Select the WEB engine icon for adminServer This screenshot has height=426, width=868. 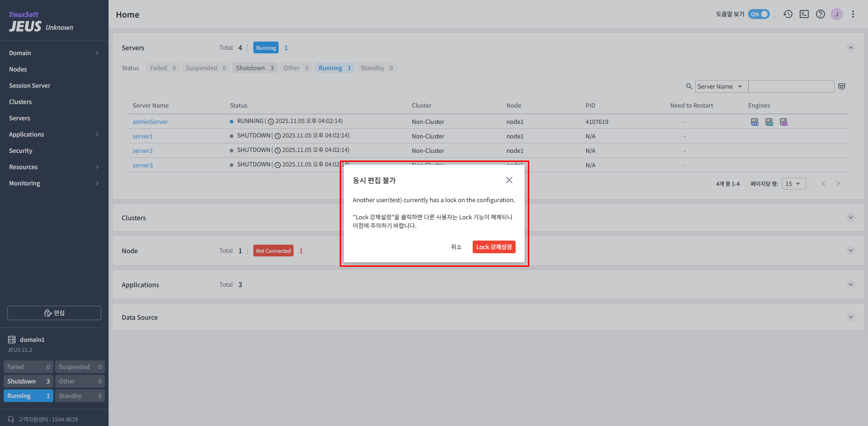(x=754, y=122)
